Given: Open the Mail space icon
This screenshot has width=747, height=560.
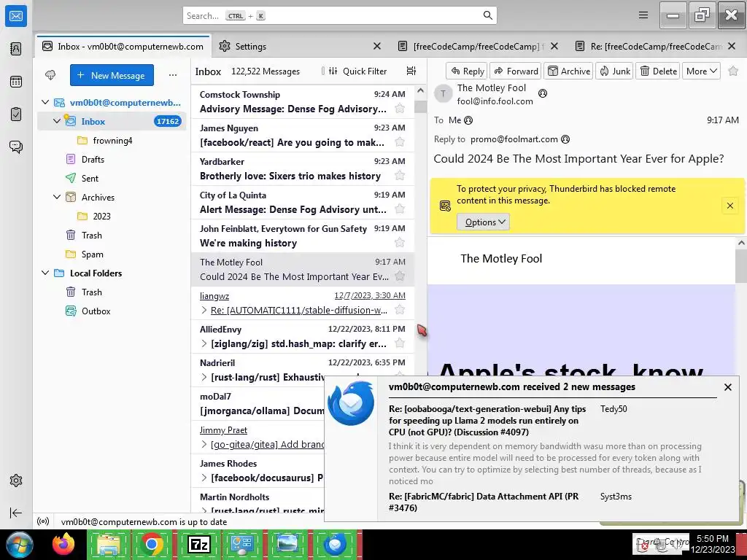Looking at the screenshot, I should pos(16,16).
